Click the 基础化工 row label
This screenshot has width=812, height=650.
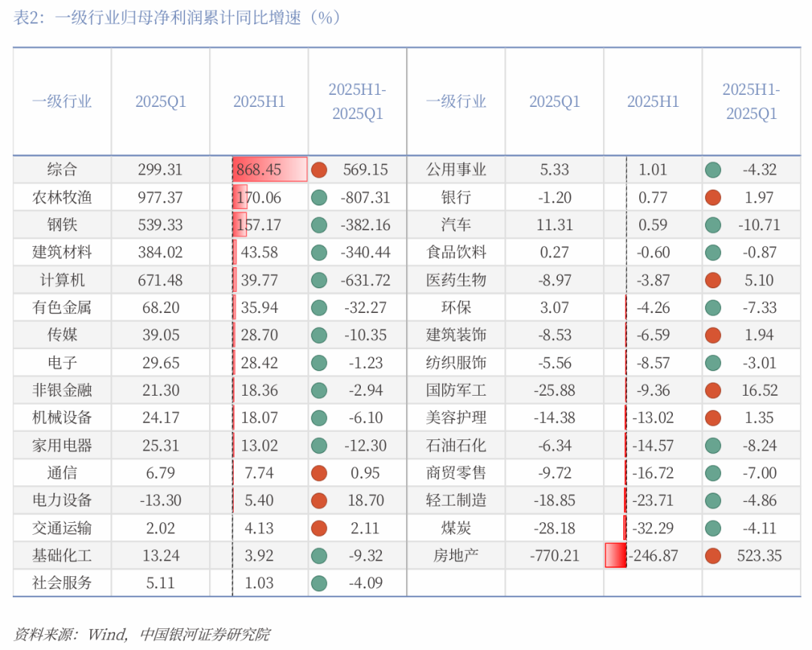(x=62, y=556)
